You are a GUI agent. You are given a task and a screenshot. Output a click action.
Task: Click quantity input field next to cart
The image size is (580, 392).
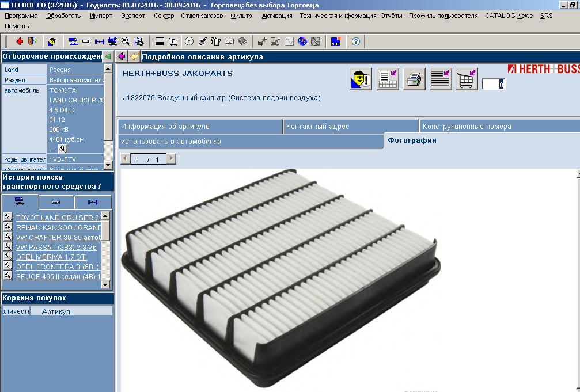pos(493,84)
